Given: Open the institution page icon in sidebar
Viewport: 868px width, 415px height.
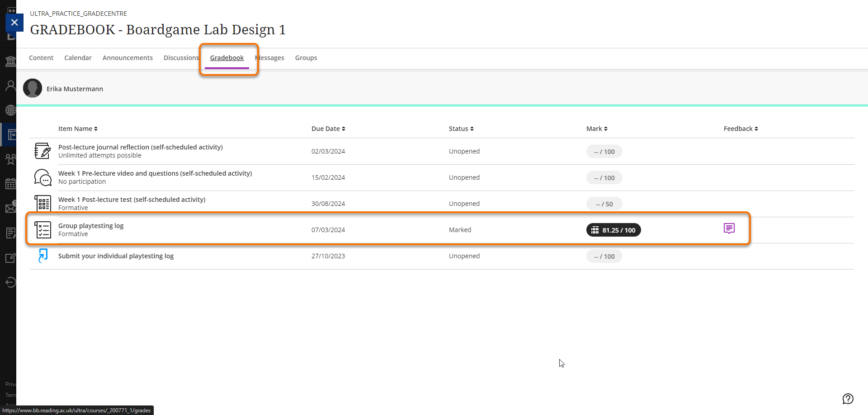Looking at the screenshot, I should [x=10, y=61].
